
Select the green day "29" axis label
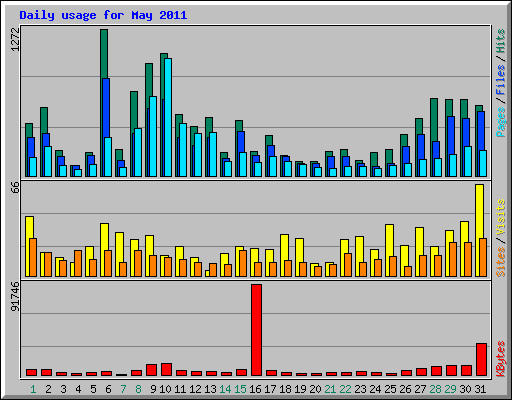450,389
